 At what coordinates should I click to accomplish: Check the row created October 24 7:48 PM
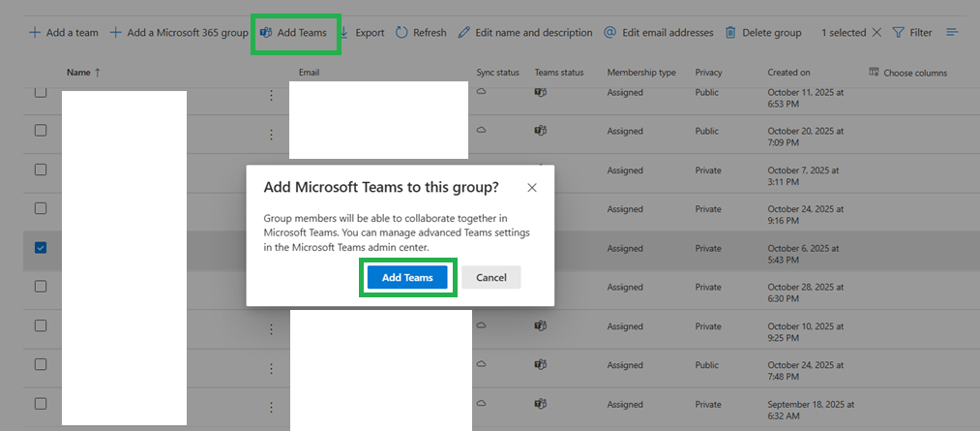(x=40, y=365)
